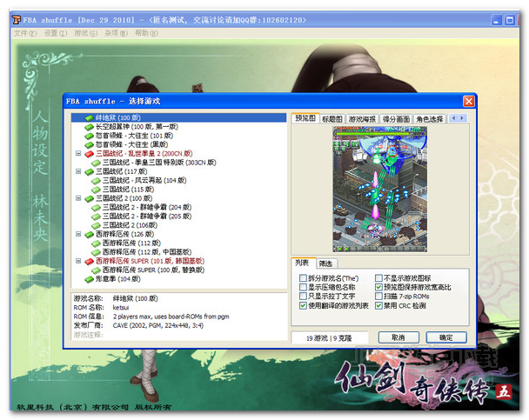529x420 pixels.
Task: Click the chip icon for 三国战纪 2 (100 版)
Action: pyautogui.click(x=89, y=198)
